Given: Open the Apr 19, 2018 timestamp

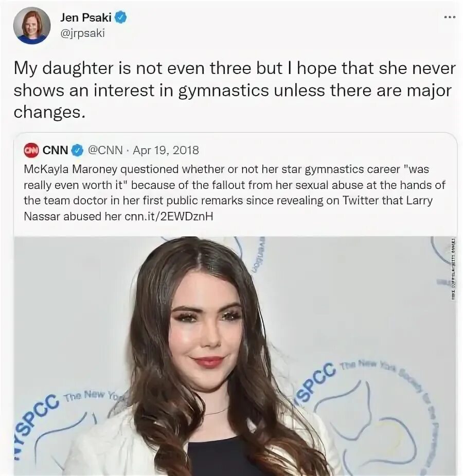Looking at the screenshot, I should (166, 150).
